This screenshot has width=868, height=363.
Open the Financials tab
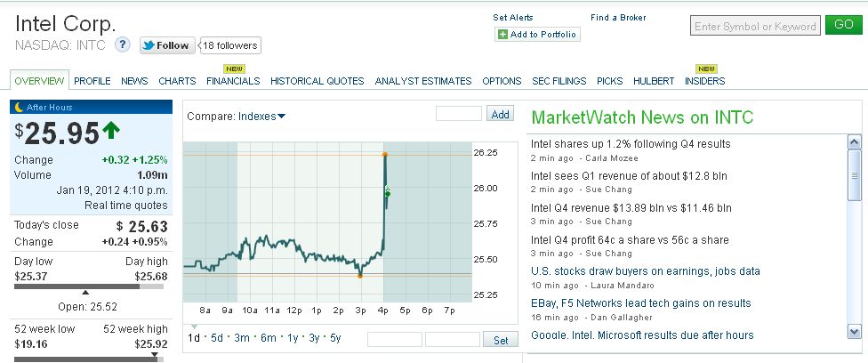(233, 81)
